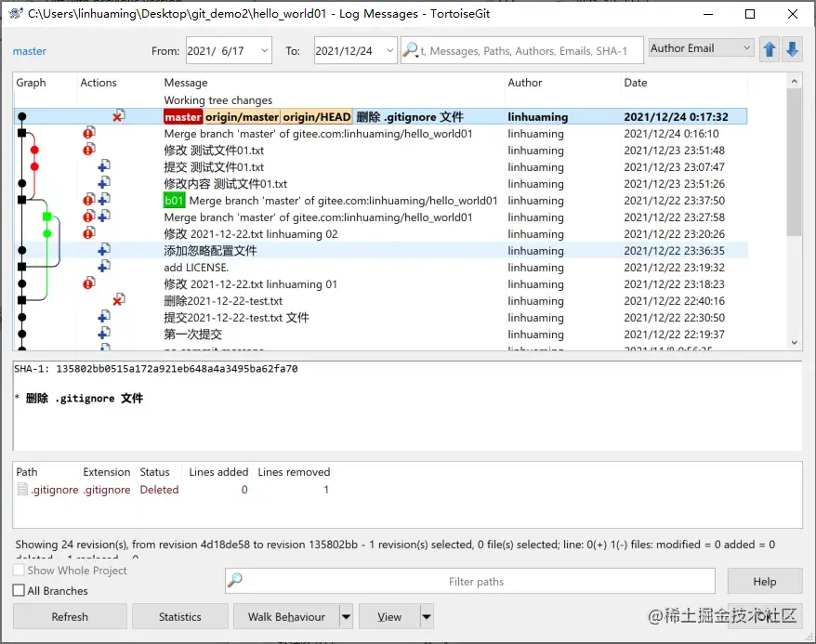Click modified icon on 2021/12/24 0:16:10 merge row
Viewport: 816px width, 644px height.
[89, 133]
